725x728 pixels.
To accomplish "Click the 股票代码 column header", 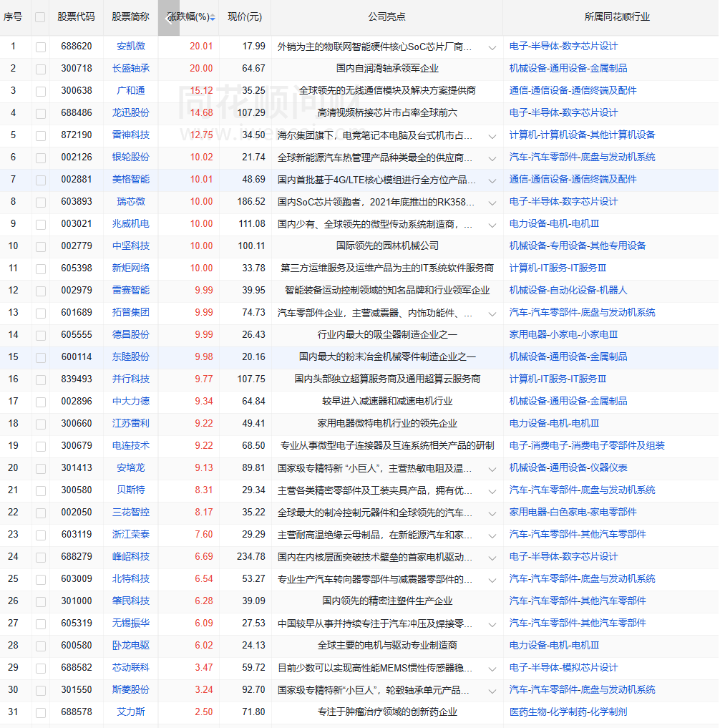I will click(76, 17).
